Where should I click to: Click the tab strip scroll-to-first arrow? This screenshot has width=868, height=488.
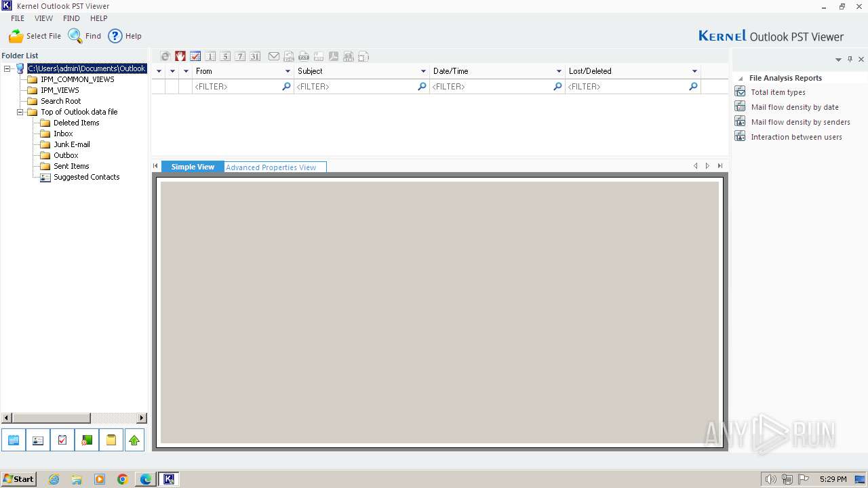pos(155,166)
